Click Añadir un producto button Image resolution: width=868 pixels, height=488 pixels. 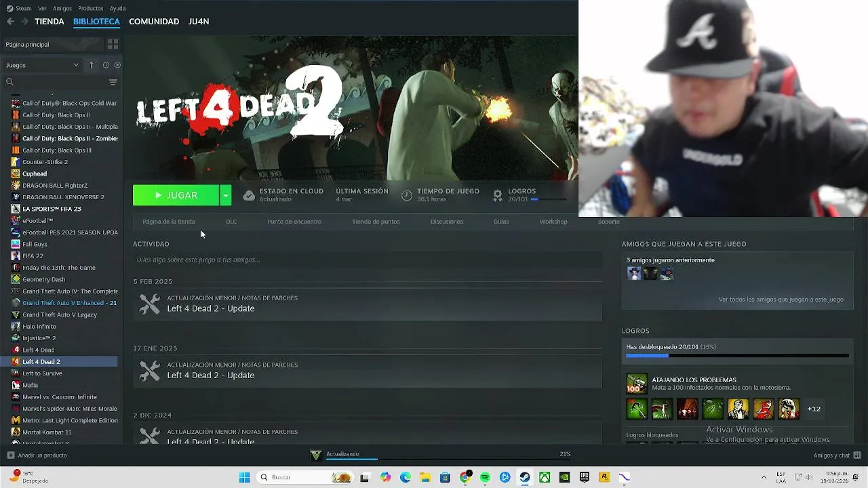(37, 455)
